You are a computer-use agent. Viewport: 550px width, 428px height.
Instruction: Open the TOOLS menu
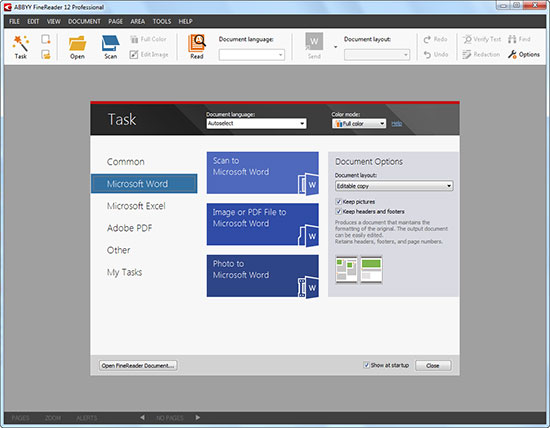[162, 21]
